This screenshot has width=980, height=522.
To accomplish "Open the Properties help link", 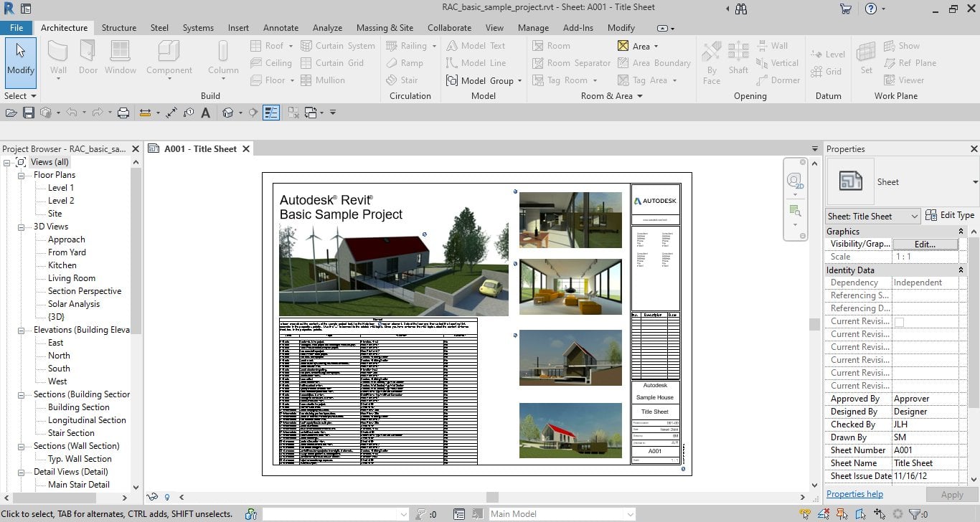I will [854, 494].
